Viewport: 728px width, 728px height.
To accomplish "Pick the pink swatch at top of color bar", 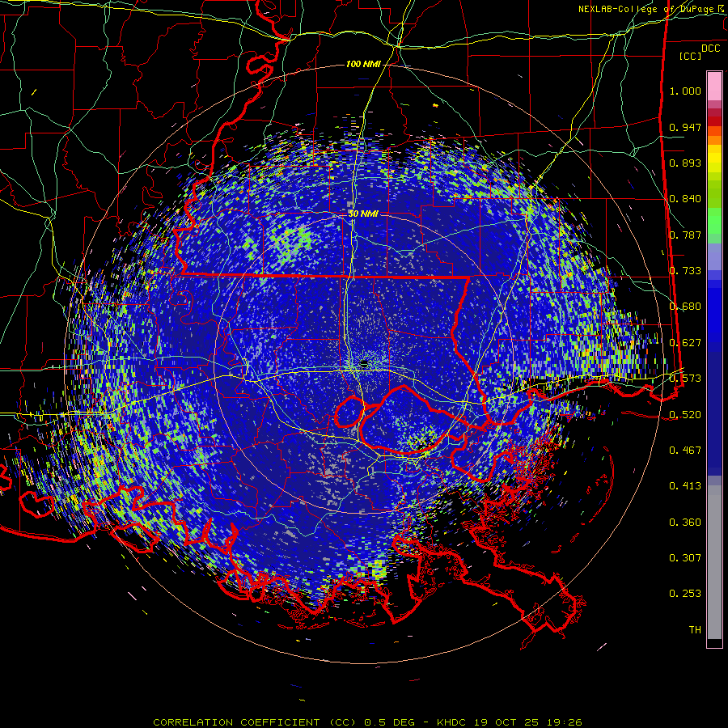I will click(714, 87).
